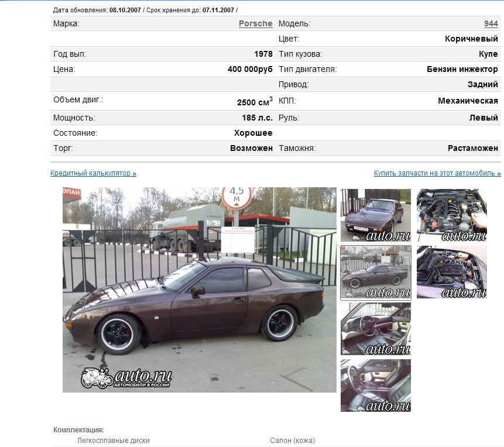Select the second engine compartment thumbnail
504x447 pixels.
pos(451,272)
